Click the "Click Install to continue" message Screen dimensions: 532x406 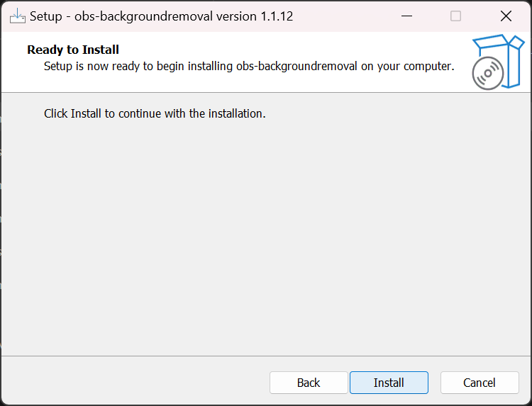click(155, 113)
